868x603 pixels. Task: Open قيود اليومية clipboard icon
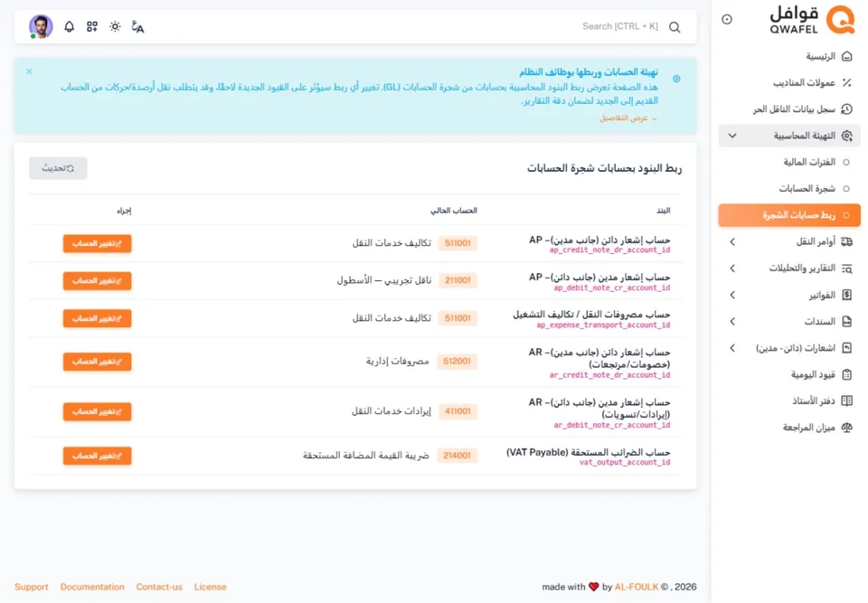(846, 374)
